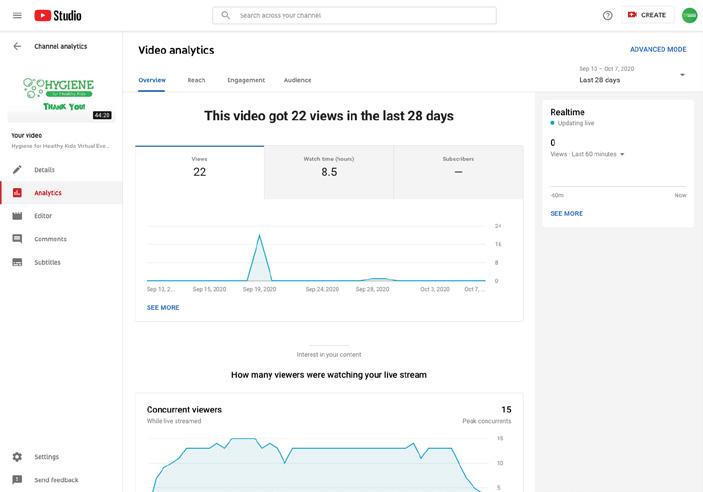Open the Settings gear icon

[17, 457]
